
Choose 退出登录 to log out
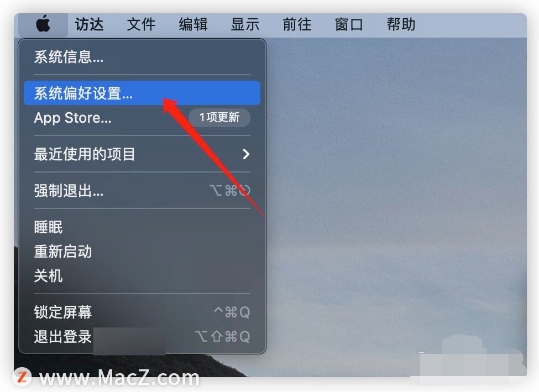coord(142,337)
